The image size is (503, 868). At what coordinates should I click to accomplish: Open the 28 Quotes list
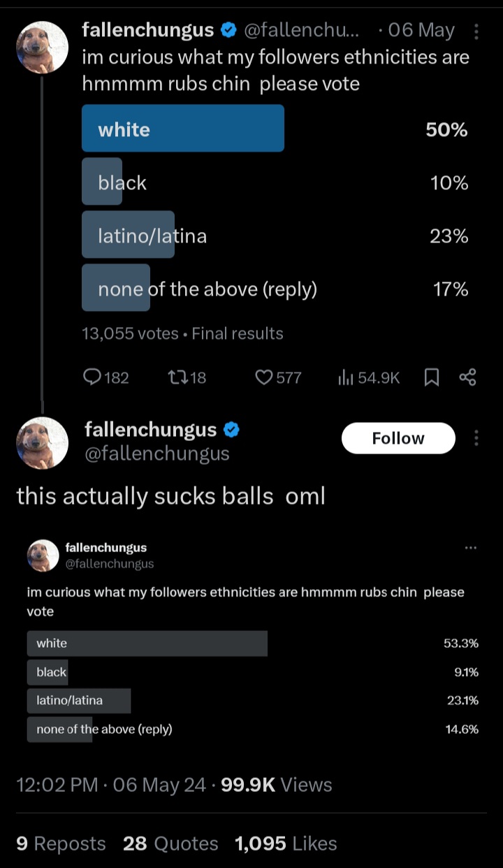pos(170,844)
